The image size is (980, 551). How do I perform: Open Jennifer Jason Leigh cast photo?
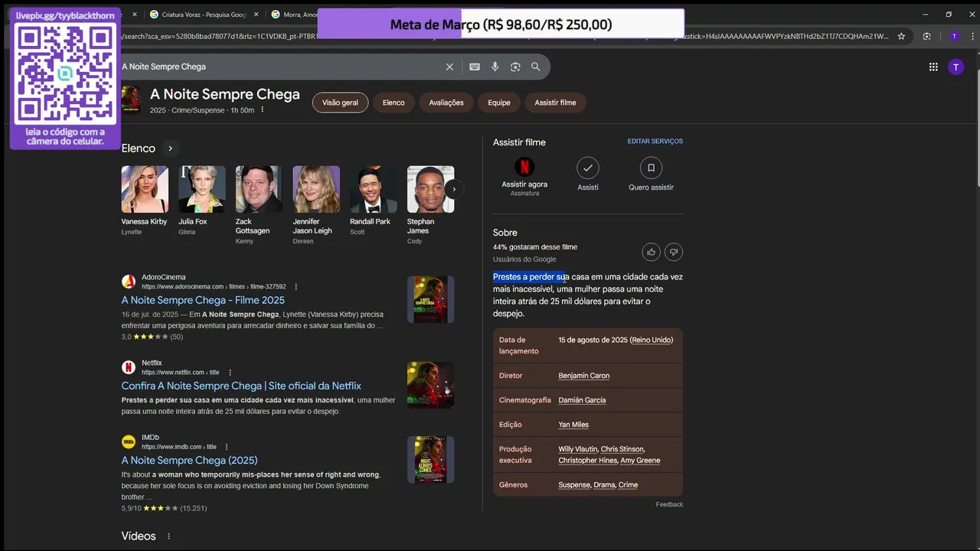pyautogui.click(x=316, y=189)
